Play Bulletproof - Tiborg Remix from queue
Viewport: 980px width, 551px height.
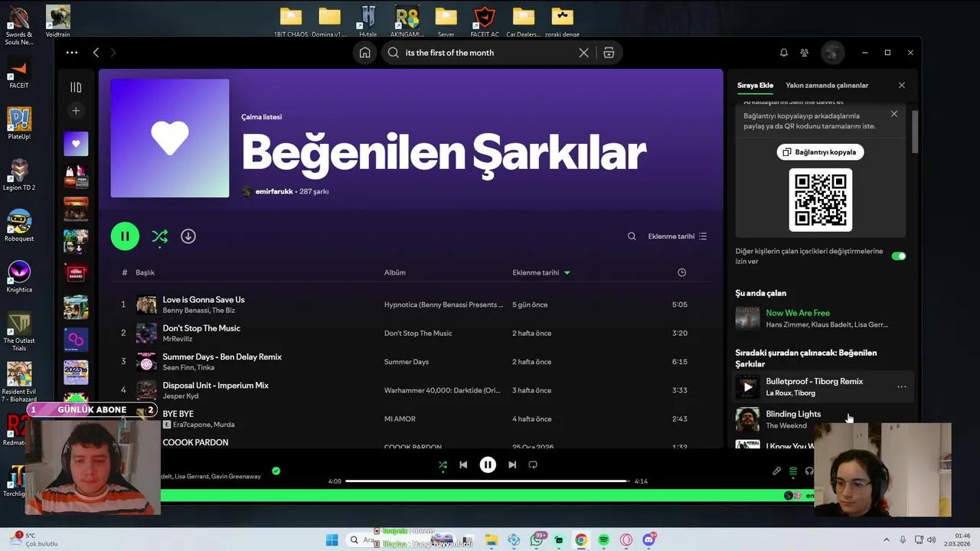pos(747,387)
